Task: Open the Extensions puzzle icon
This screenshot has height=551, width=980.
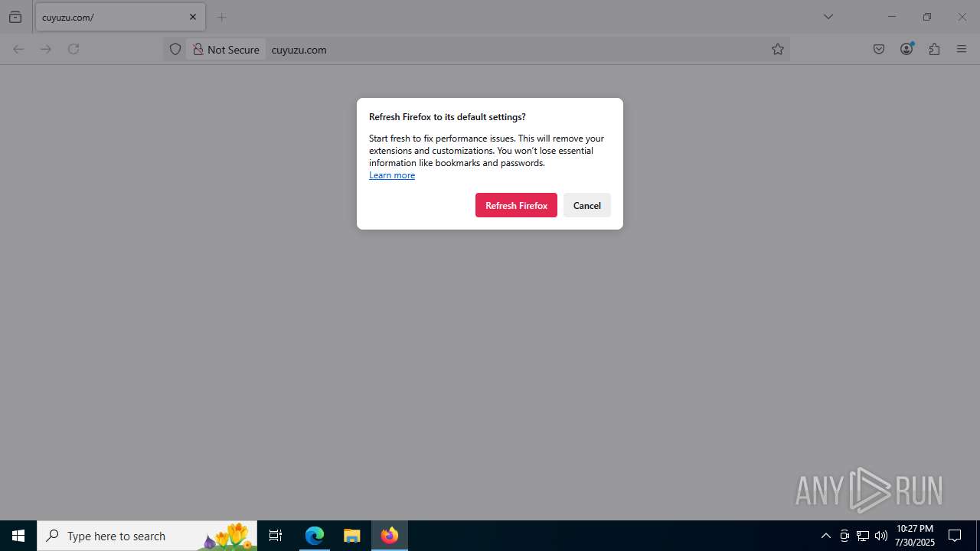Action: [934, 49]
